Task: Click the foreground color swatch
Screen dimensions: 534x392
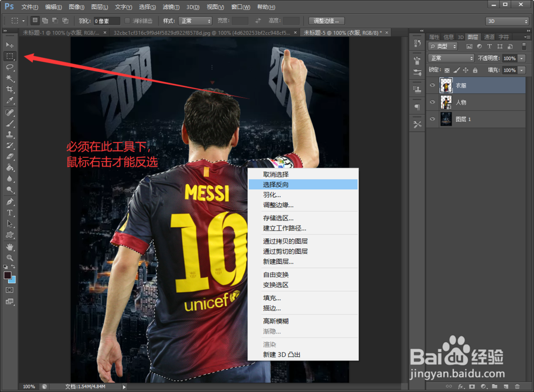Action: (x=7, y=275)
